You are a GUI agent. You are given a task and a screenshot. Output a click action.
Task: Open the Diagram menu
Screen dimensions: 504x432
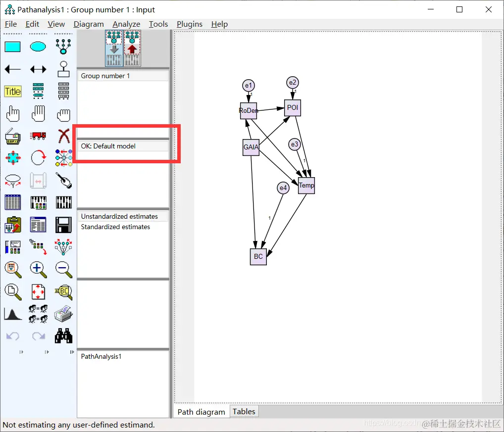[x=89, y=24]
